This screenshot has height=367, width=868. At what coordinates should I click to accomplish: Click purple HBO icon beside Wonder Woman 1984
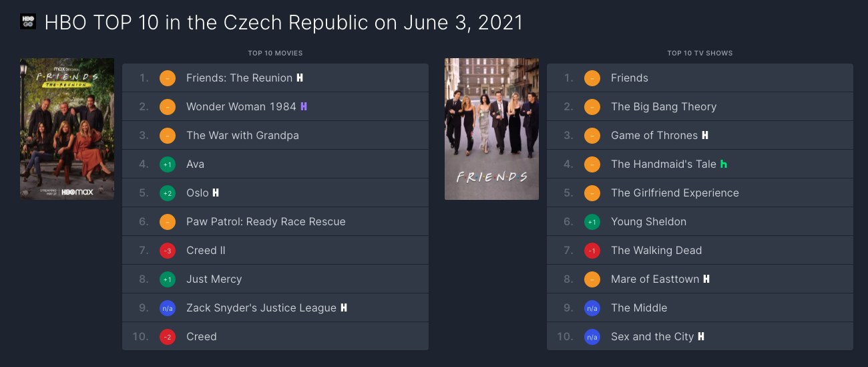point(304,107)
